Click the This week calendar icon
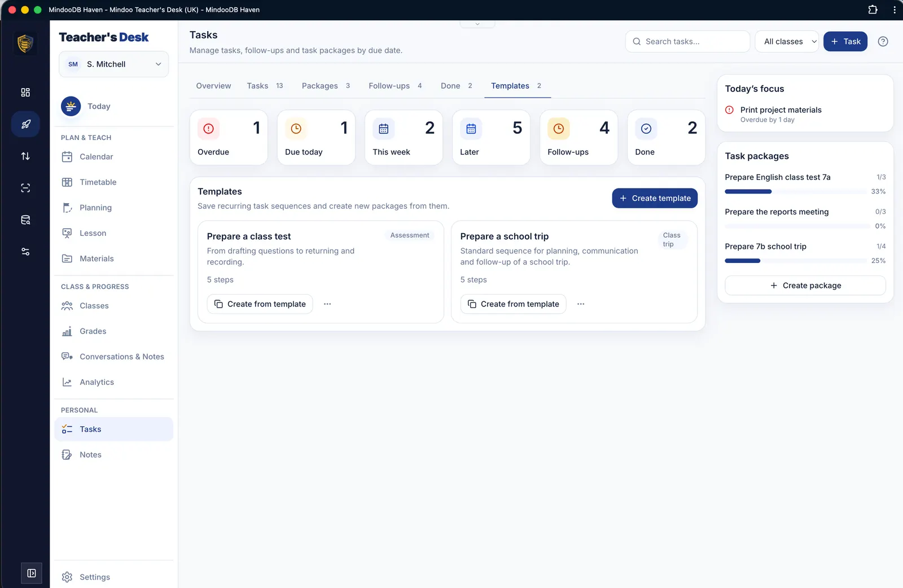 click(x=384, y=129)
